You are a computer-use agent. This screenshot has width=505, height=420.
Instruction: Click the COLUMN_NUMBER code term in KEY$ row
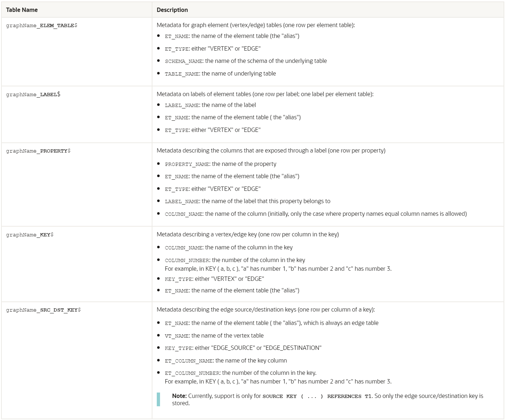pos(187,260)
